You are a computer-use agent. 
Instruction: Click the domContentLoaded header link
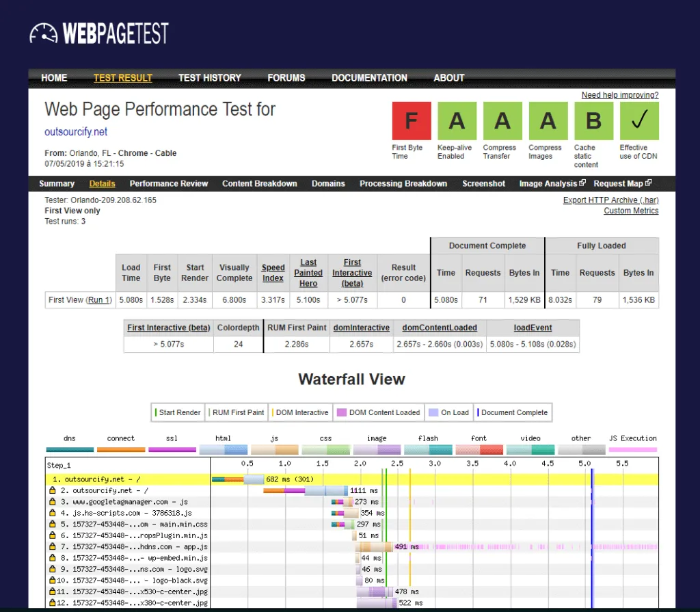pos(440,328)
